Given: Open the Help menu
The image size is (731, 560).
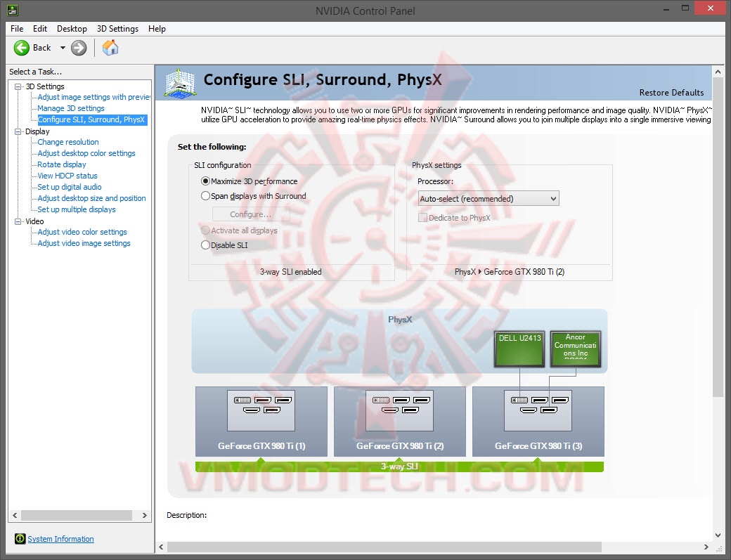Looking at the screenshot, I should [x=157, y=28].
